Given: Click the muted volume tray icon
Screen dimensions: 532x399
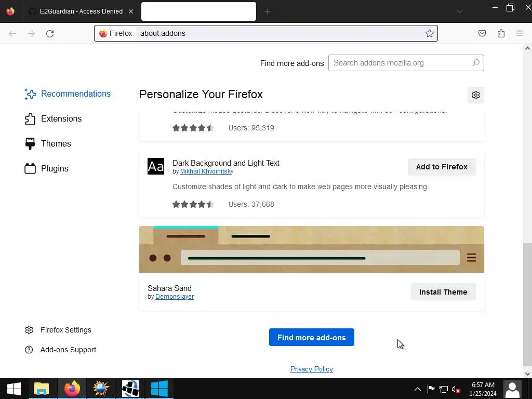Looking at the screenshot, I should pos(456,389).
